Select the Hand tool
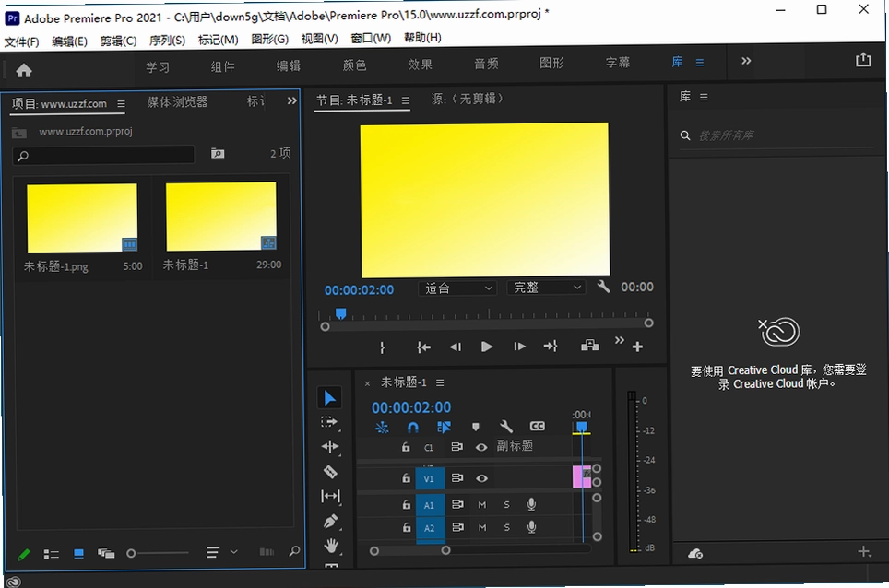Screen dimensions: 889x588 point(331,546)
